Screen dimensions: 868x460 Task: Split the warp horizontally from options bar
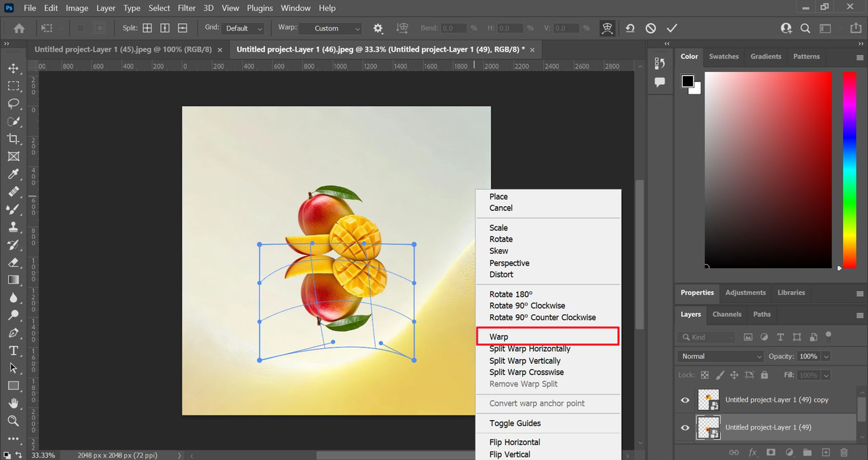(182, 28)
